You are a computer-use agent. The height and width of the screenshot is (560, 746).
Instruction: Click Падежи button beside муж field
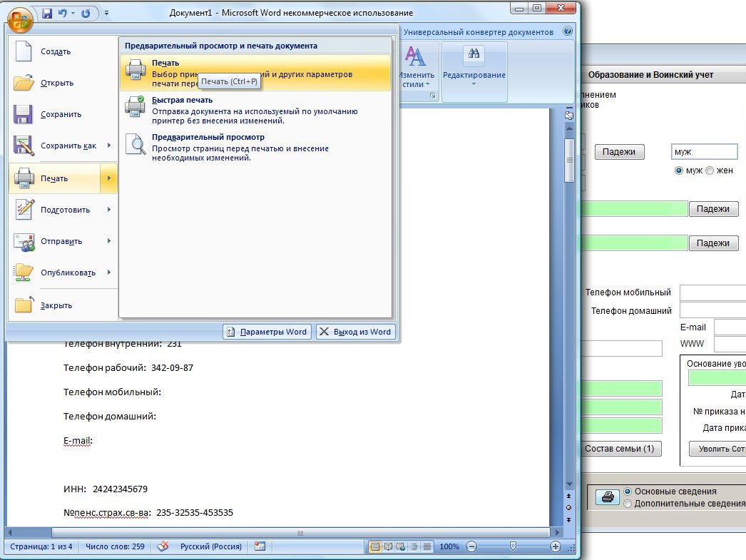(619, 152)
